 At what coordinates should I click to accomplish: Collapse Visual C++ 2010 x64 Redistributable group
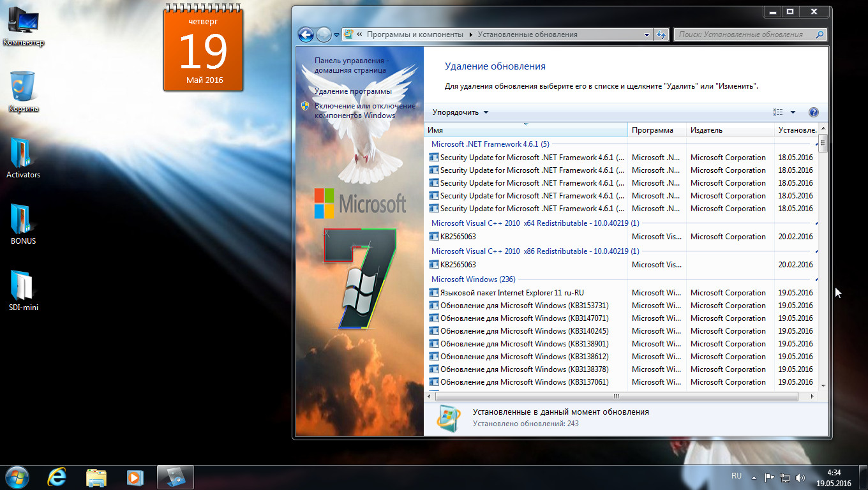(x=816, y=223)
